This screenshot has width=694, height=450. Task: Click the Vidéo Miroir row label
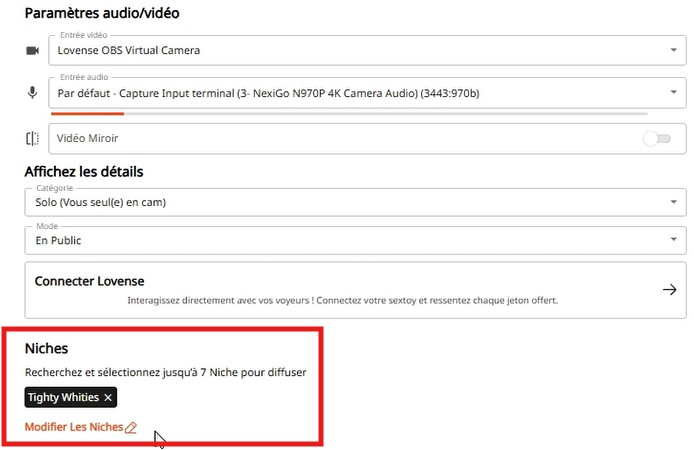coord(87,138)
